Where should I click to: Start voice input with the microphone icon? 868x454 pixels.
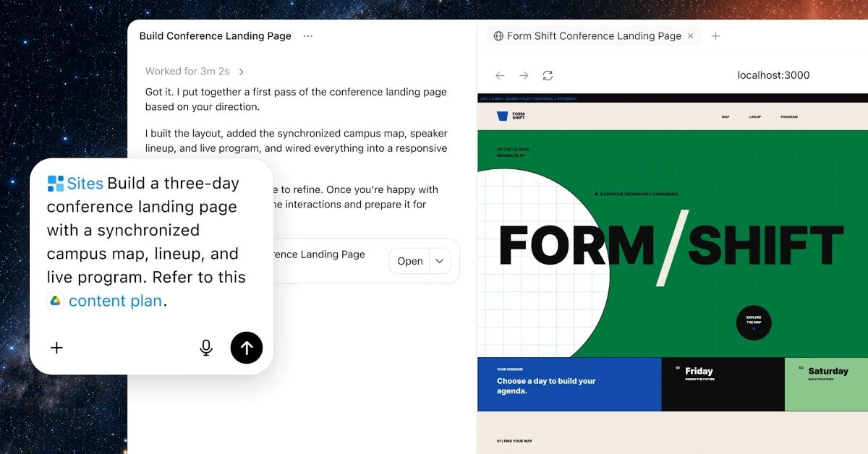[x=206, y=348]
